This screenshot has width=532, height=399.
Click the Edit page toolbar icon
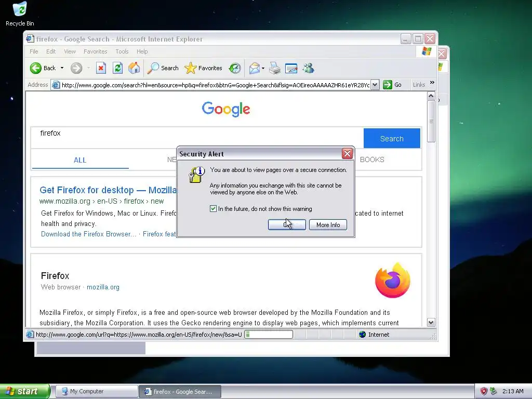[291, 68]
